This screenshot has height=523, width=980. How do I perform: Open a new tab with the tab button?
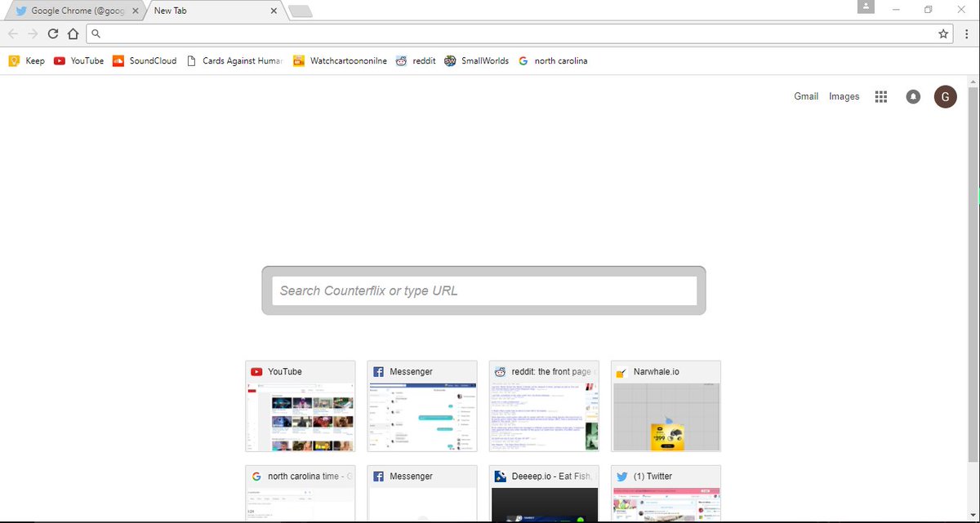[300, 11]
